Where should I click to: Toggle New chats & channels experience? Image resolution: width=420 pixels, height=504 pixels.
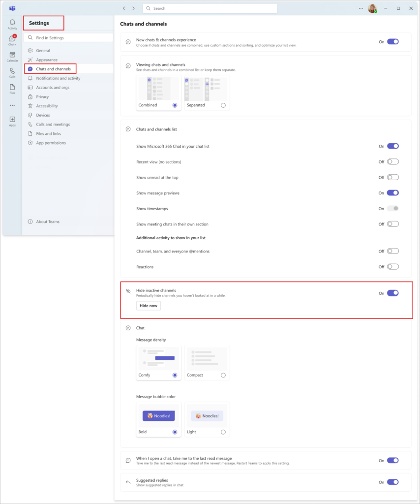(393, 41)
